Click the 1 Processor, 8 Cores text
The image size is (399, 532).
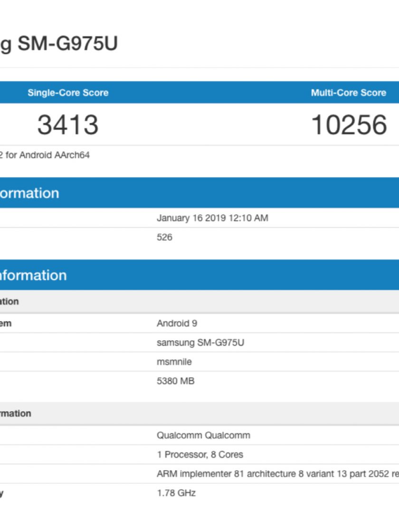(200, 455)
